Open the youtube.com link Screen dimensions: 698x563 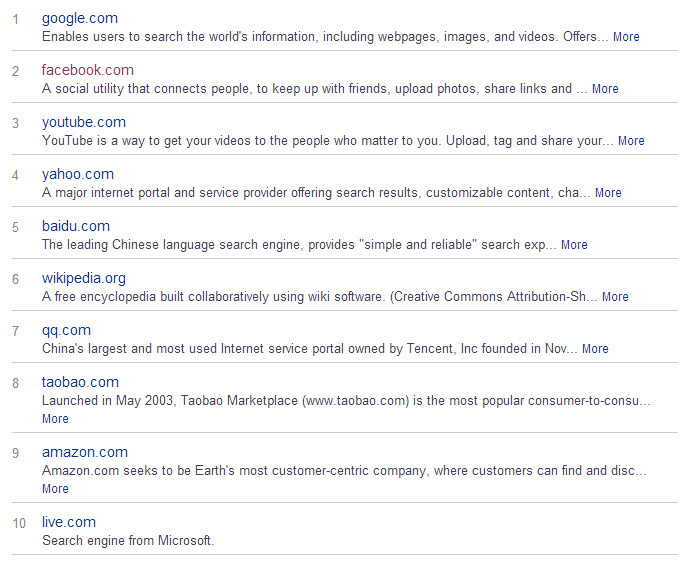tap(84, 122)
